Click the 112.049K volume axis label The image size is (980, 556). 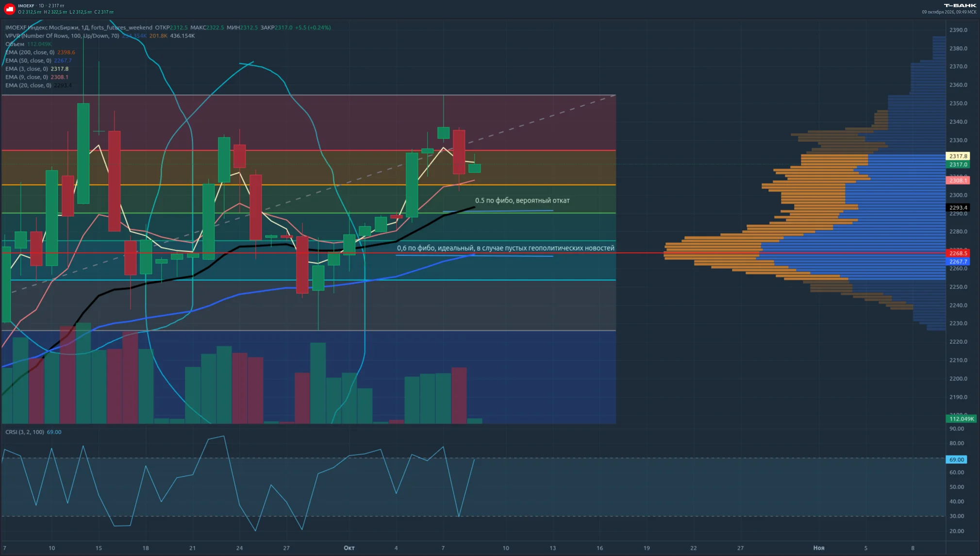[961, 419]
